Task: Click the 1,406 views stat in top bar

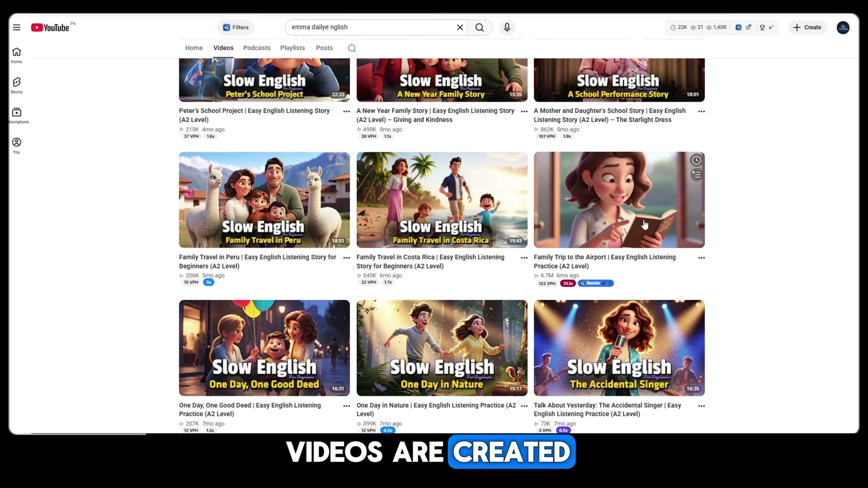Action: point(717,28)
